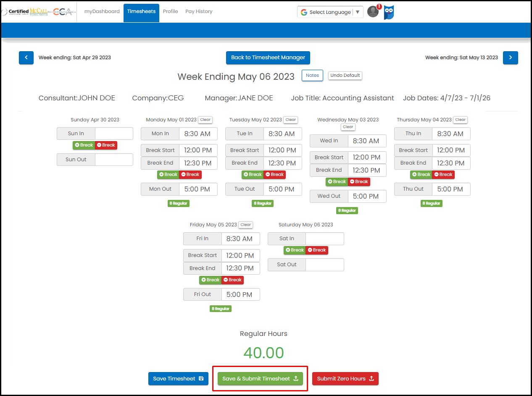The image size is (532, 396).
Task: Click the Thu In time field
Action: point(451,134)
